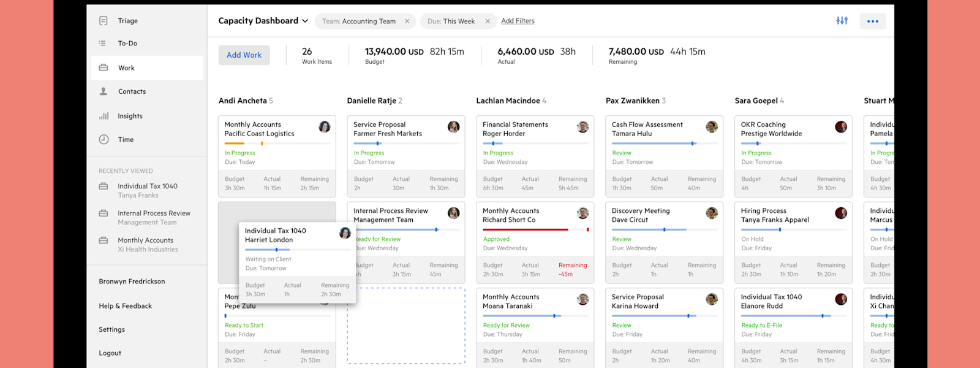Open the Service Proposal Farmer Fresh Markets title
This screenshot has width=980, height=368.
pyautogui.click(x=387, y=129)
